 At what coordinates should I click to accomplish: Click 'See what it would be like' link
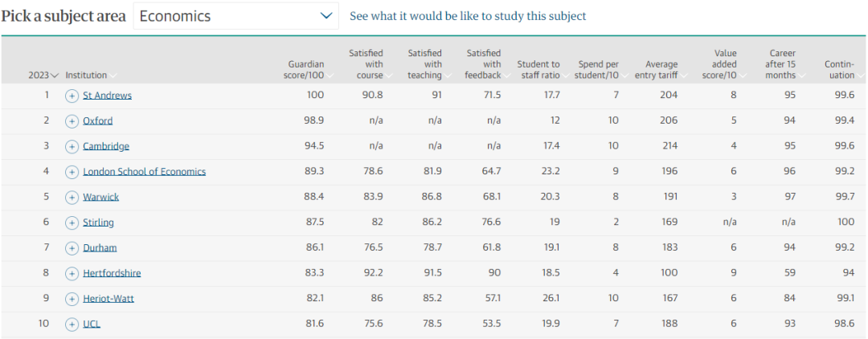pyautogui.click(x=468, y=16)
